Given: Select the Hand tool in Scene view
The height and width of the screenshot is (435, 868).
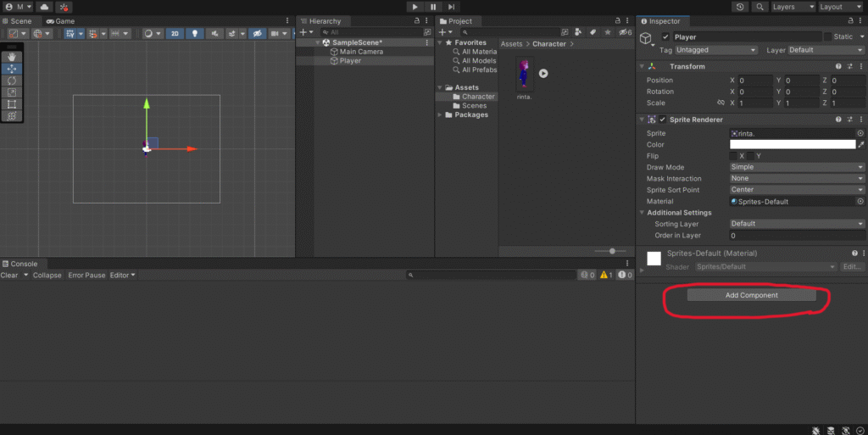Looking at the screenshot, I should click(12, 57).
